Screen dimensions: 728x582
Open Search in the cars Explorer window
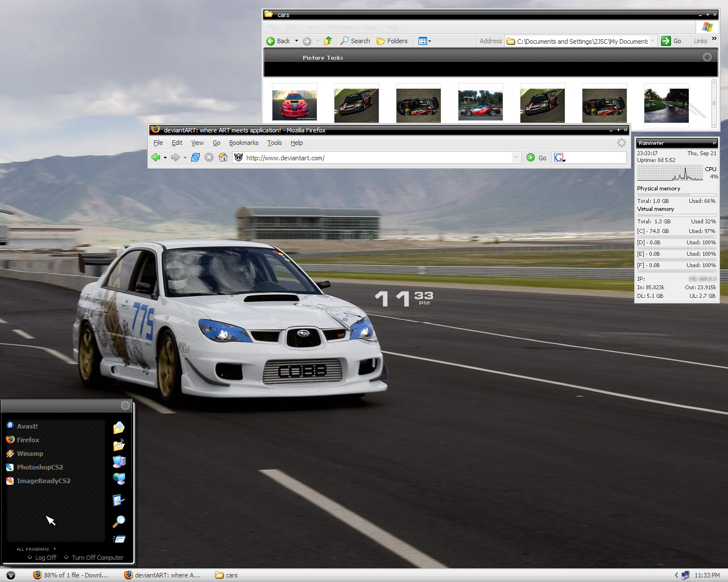tap(355, 41)
